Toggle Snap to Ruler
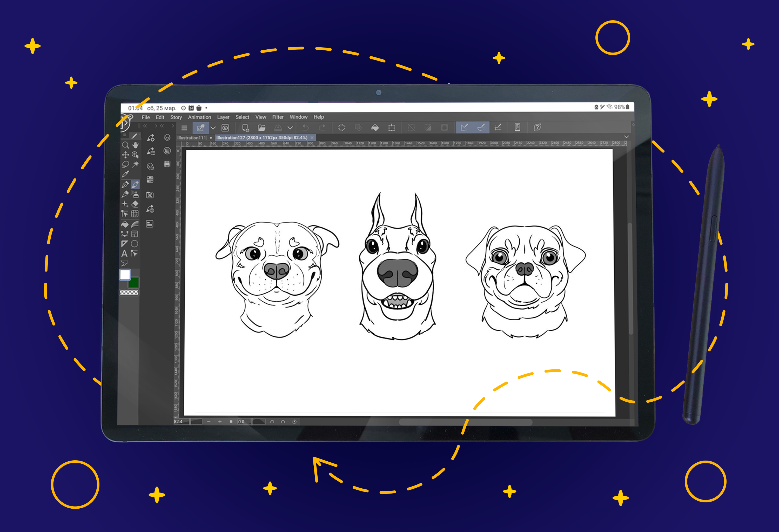Screen dimensions: 779x532 (x=464, y=127)
